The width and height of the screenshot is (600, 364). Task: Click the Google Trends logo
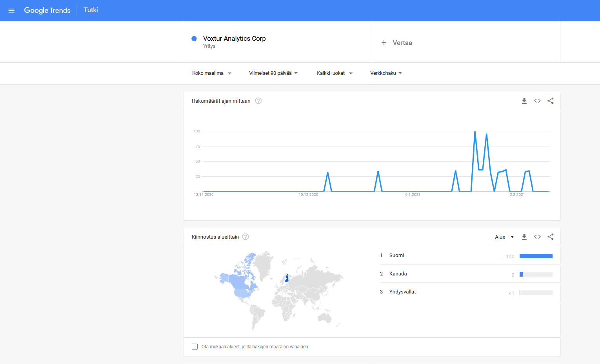[x=47, y=11]
